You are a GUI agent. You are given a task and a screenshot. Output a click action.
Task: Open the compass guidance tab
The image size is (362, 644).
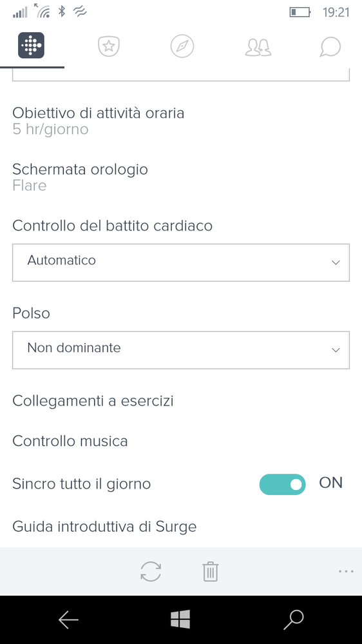[x=182, y=46]
